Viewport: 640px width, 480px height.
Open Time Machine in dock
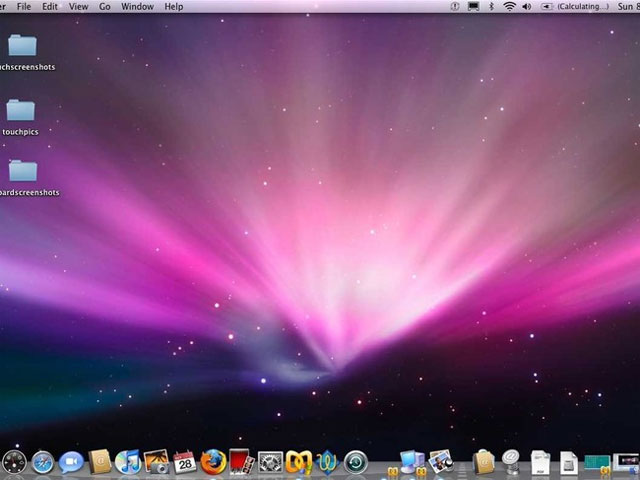356,462
